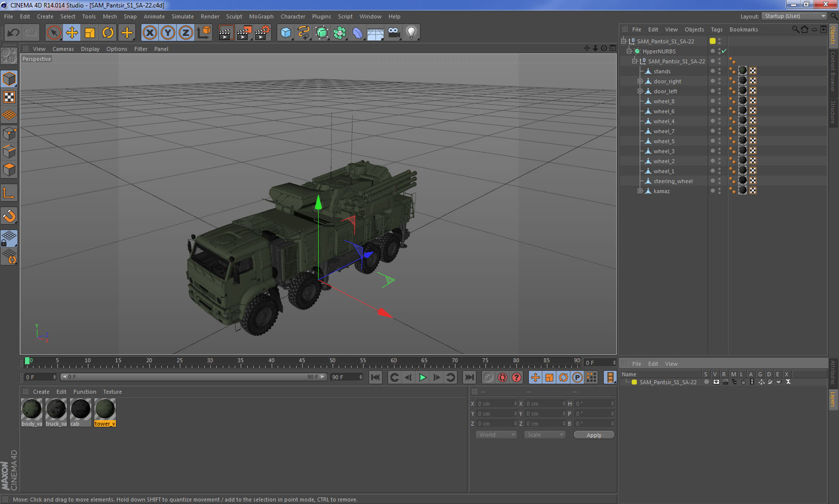Image resolution: width=839 pixels, height=504 pixels.
Task: Add a Cube primitive object
Action: click(x=286, y=33)
